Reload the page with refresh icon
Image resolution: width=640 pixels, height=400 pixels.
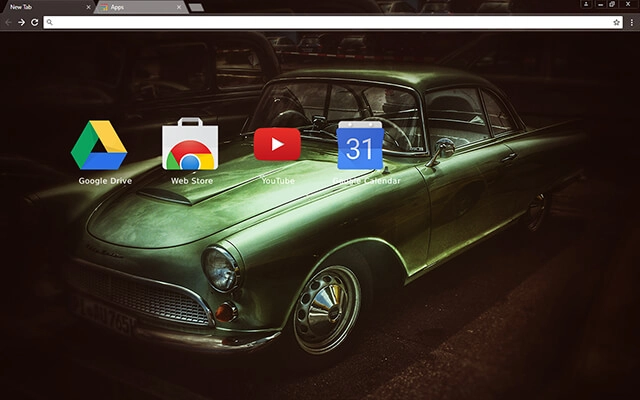[x=35, y=22]
